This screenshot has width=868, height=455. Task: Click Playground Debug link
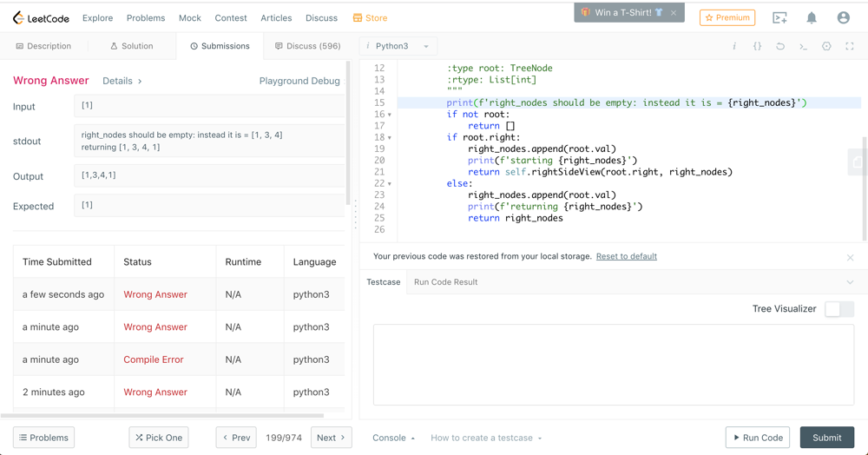(x=299, y=81)
